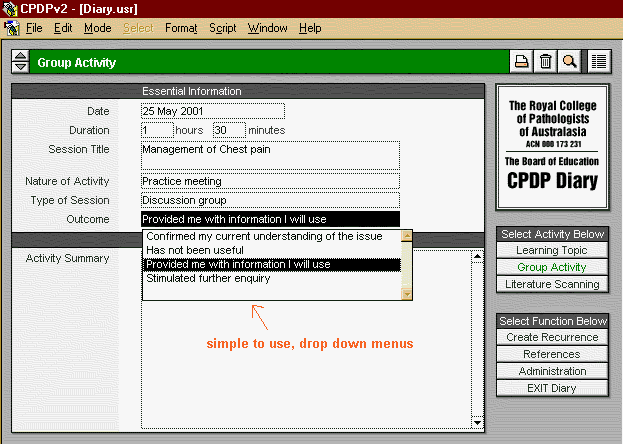623x444 pixels.
Task: Open the Format menu
Action: point(181,28)
